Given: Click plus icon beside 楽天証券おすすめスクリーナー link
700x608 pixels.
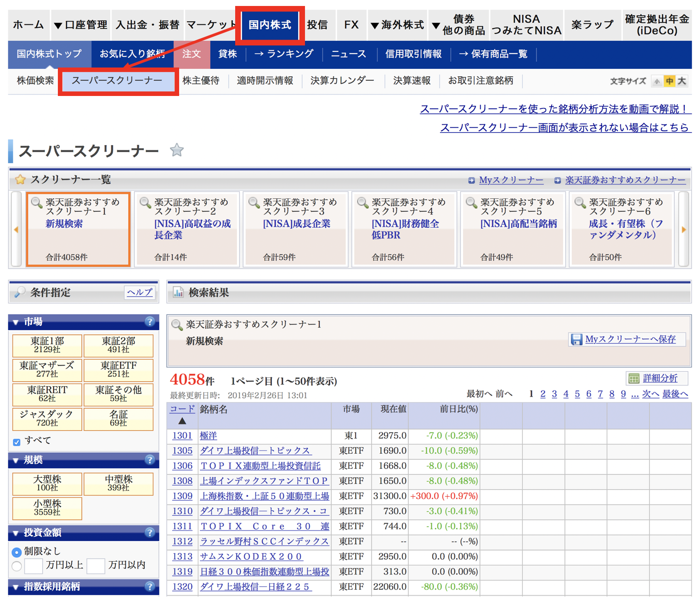Looking at the screenshot, I should click(x=557, y=180).
